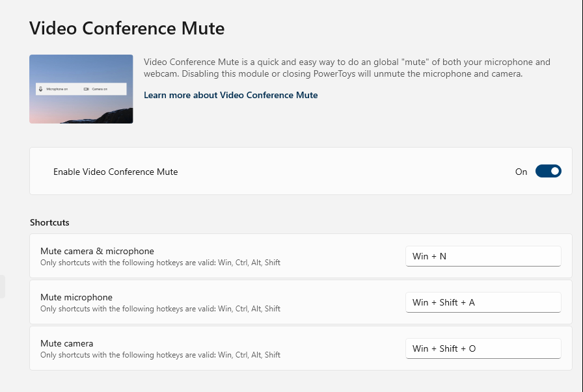
Task: Click the Win + Shift + A shortcut box
Action: click(x=483, y=302)
